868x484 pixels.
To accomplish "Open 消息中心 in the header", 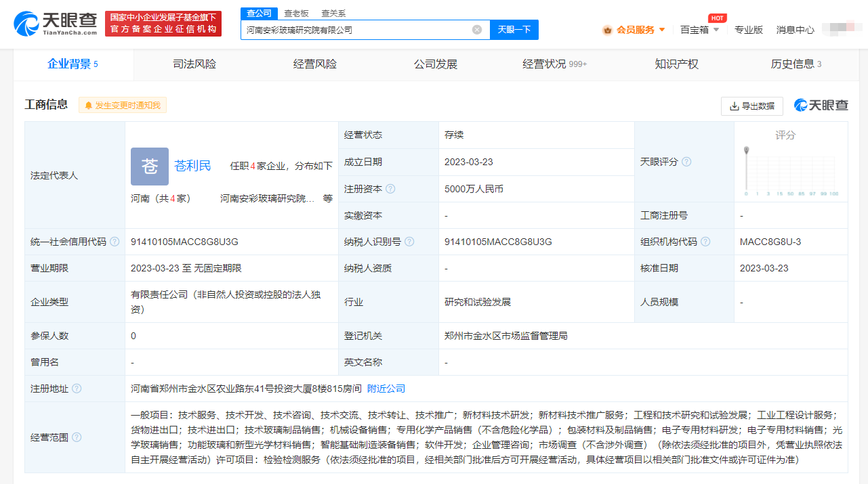I will click(x=795, y=30).
